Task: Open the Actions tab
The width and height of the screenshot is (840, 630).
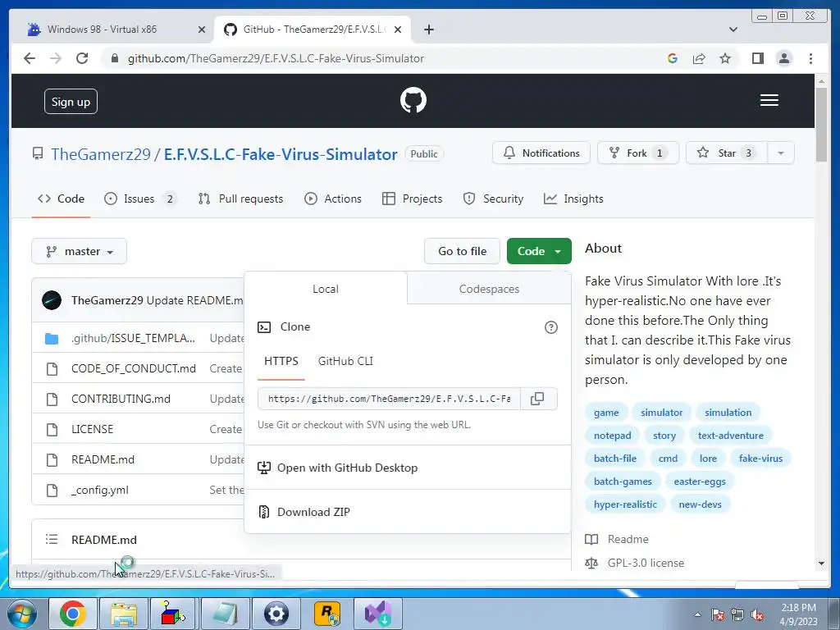Action: 333,199
